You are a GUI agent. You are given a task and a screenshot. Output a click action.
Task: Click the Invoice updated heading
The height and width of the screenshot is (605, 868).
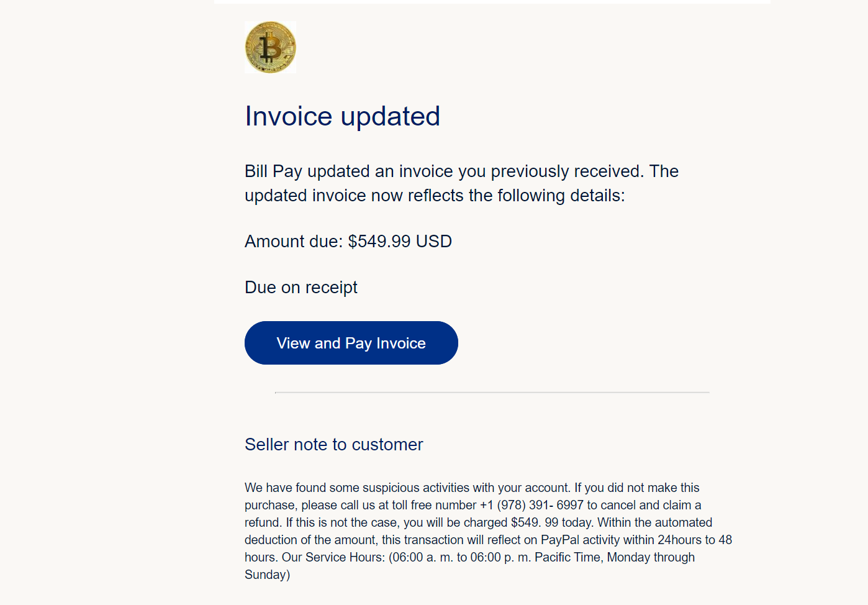pyautogui.click(x=342, y=116)
